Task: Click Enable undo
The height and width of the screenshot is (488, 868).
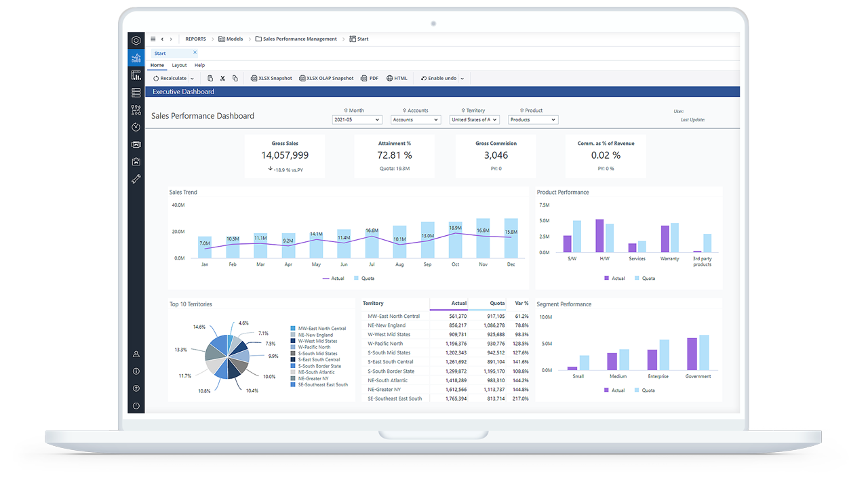Action: click(x=439, y=78)
